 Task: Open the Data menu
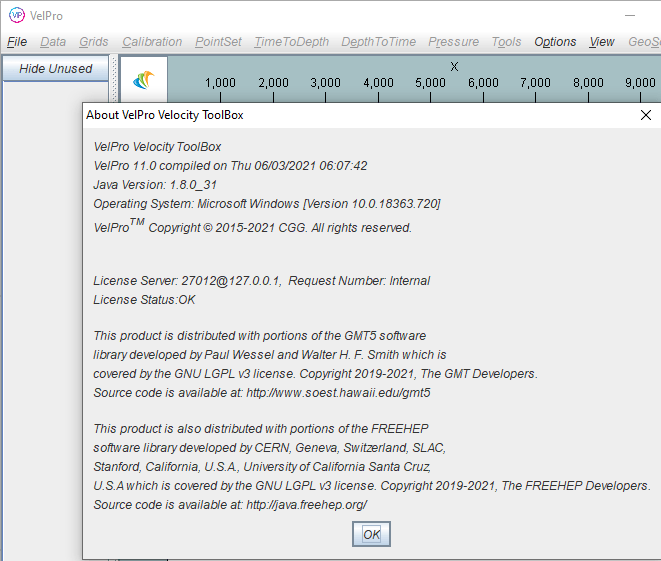(x=53, y=42)
